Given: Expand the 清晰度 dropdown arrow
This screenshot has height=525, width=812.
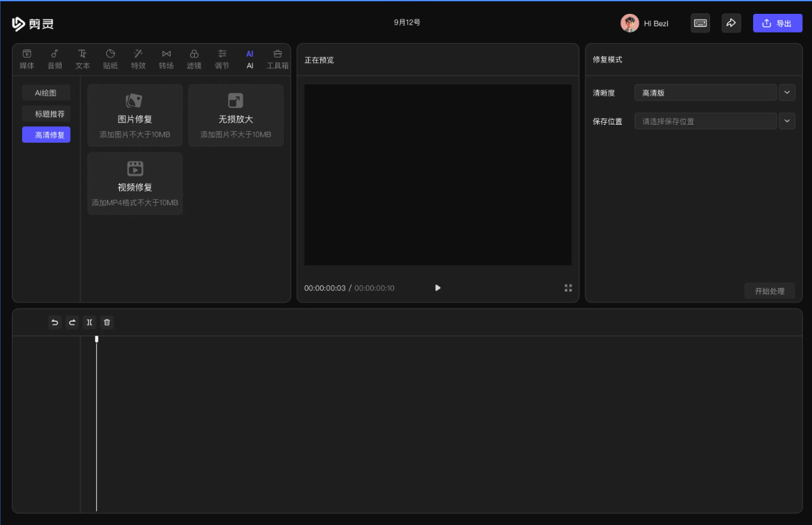Looking at the screenshot, I should 787,92.
